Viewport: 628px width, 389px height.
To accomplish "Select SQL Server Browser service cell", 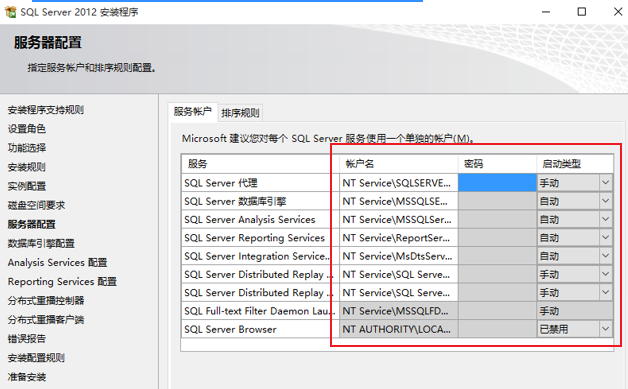I will tap(260, 329).
